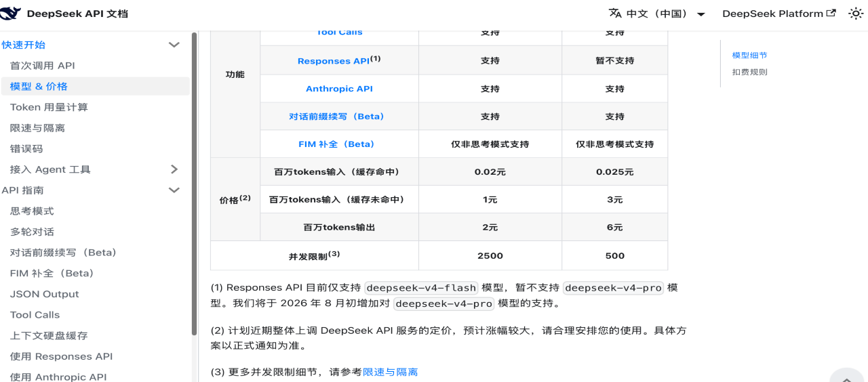Open JSON Output sidebar item

click(x=45, y=294)
